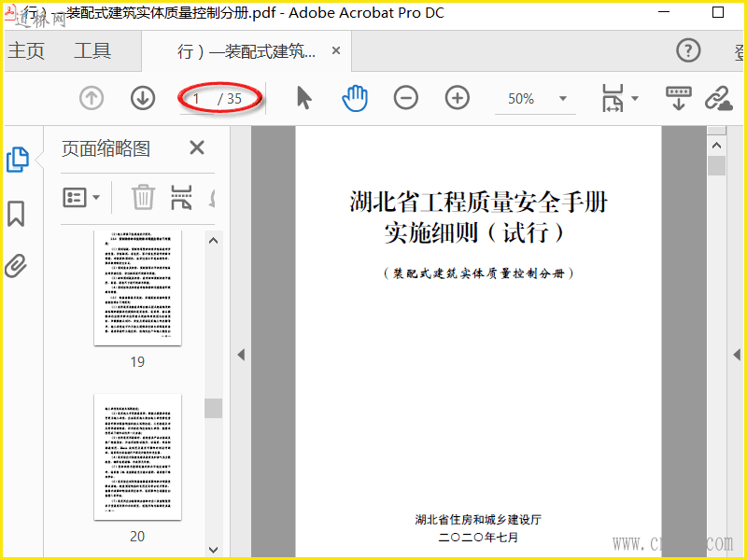747x560 pixels.
Task: Activate the Hand pan tool
Action: [x=355, y=98]
